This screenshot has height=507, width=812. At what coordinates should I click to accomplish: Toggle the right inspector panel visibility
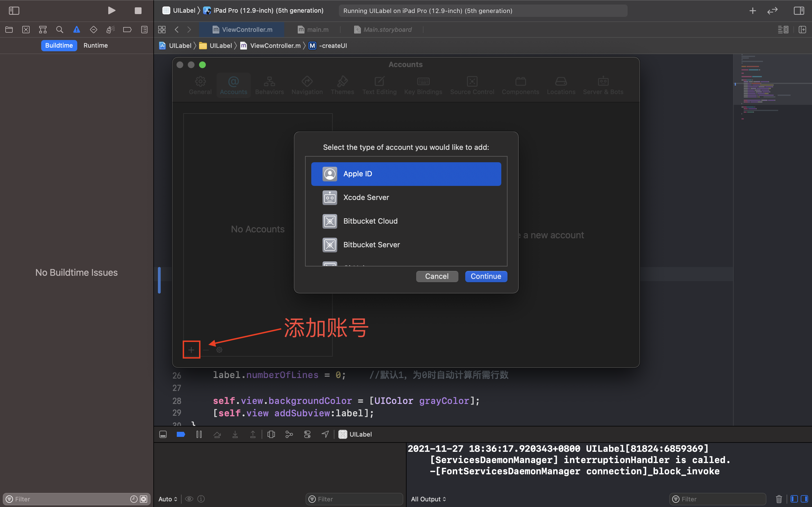(798, 11)
